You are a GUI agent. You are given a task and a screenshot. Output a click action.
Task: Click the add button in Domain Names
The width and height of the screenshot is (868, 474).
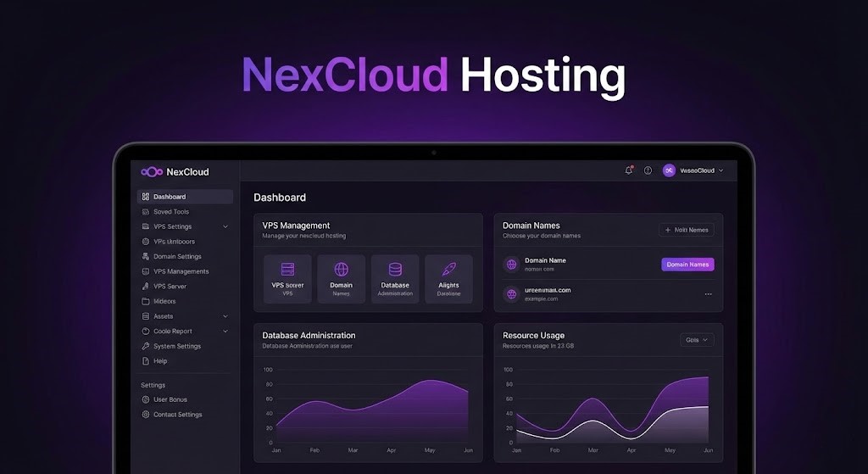687,230
